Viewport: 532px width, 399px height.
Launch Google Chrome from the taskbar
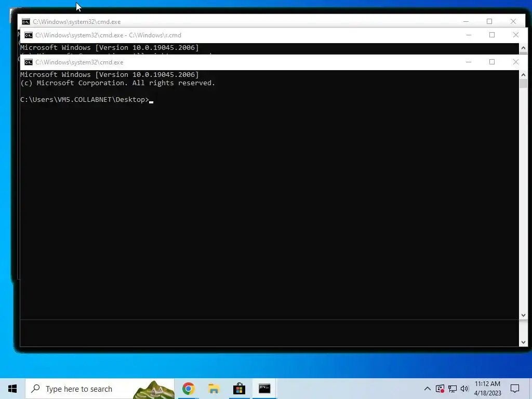click(x=188, y=389)
